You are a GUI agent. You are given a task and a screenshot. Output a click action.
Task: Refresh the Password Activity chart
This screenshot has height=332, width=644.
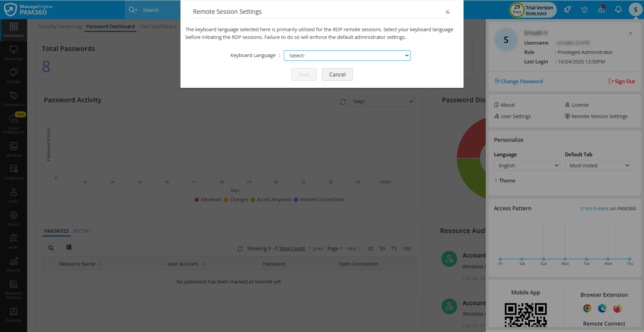342,101
